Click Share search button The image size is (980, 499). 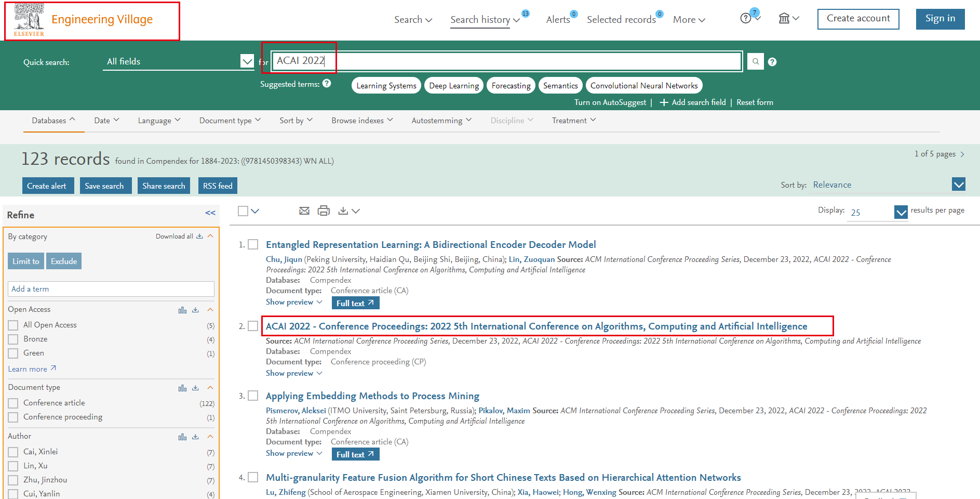[164, 186]
